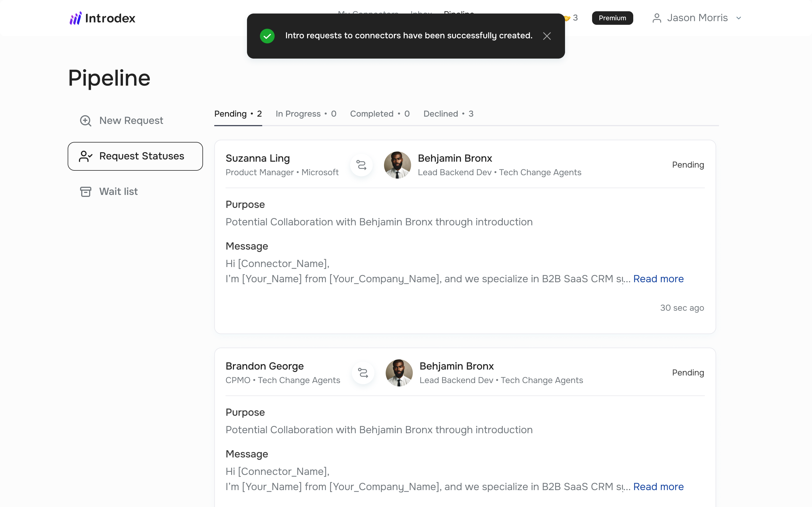Click the Introdex logo icon

click(76, 18)
